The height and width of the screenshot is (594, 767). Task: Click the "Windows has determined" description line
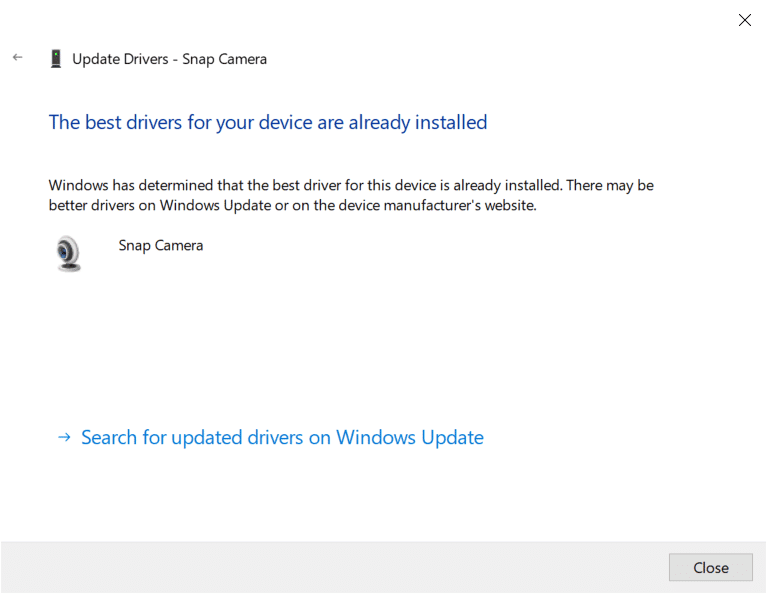[x=350, y=186]
